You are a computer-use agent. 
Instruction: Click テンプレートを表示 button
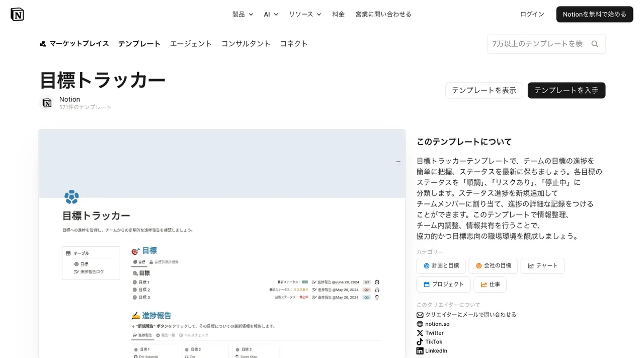tap(484, 90)
